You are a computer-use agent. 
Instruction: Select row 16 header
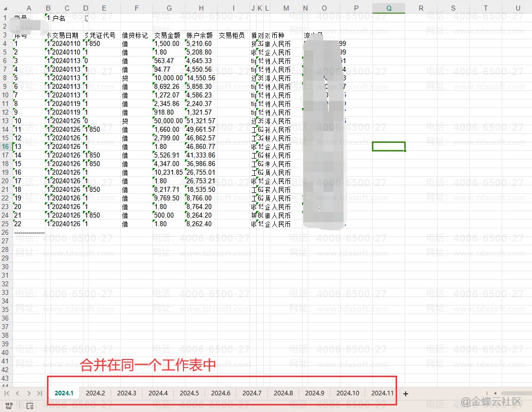[x=6, y=146]
